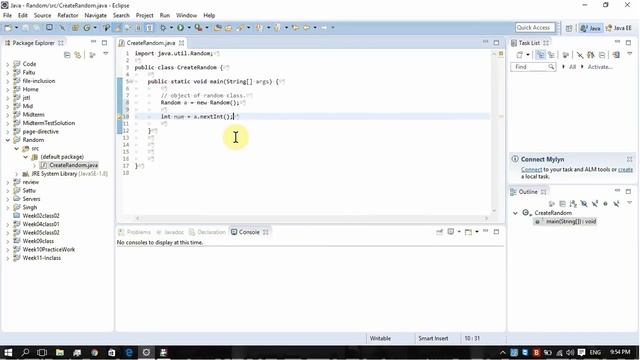640x360 pixels.
Task: Toggle Scheduled view in Task List
Action: coord(551,55)
